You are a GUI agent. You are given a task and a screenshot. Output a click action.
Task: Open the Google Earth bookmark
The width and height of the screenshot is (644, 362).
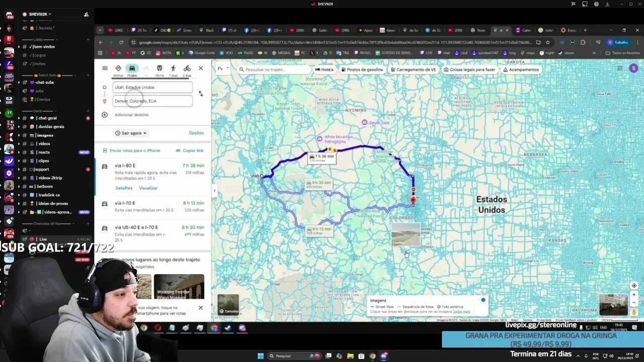point(201,53)
